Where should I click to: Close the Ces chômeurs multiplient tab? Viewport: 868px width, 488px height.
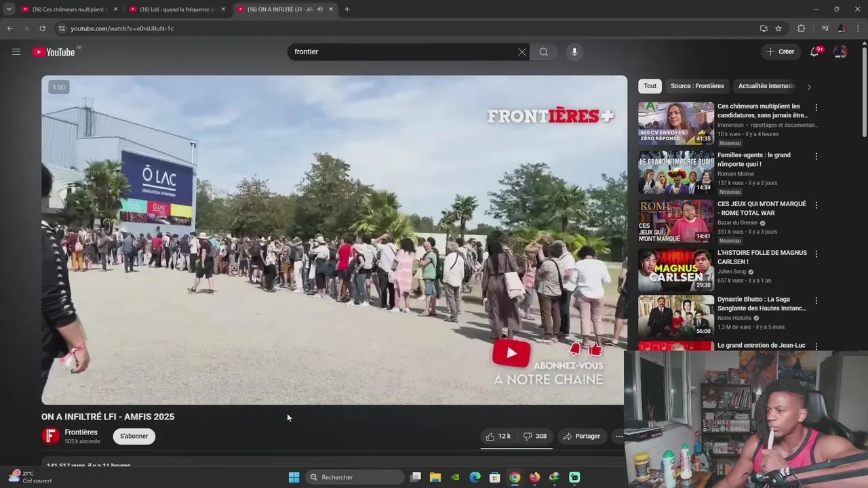pos(115,9)
